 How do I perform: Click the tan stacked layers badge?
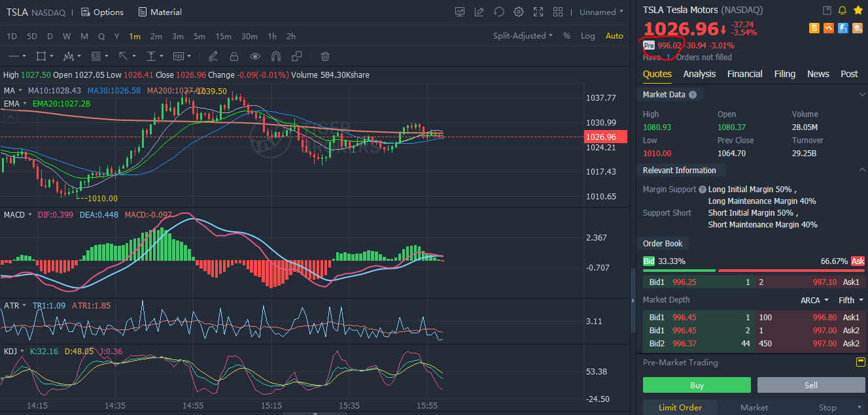[857, 28]
